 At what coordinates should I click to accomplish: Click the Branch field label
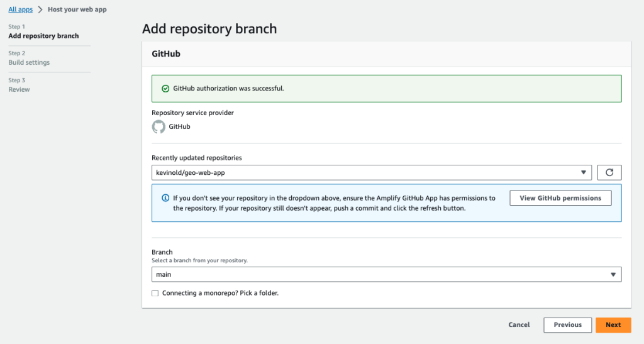click(162, 252)
